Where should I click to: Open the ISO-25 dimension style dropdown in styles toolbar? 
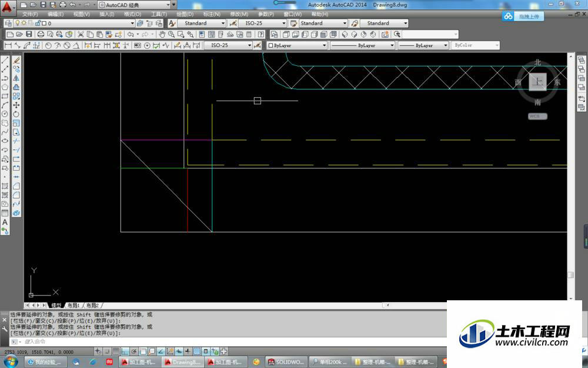pyautogui.click(x=262, y=23)
